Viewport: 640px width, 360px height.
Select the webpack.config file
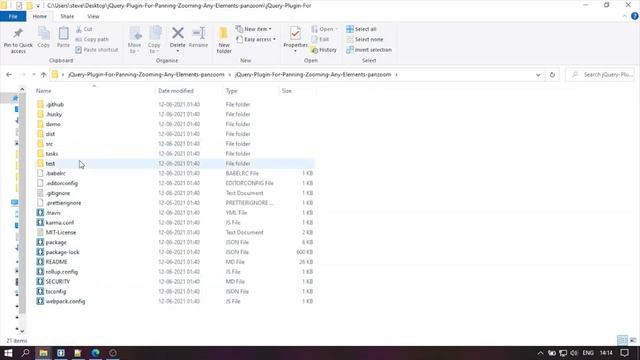[x=65, y=301]
